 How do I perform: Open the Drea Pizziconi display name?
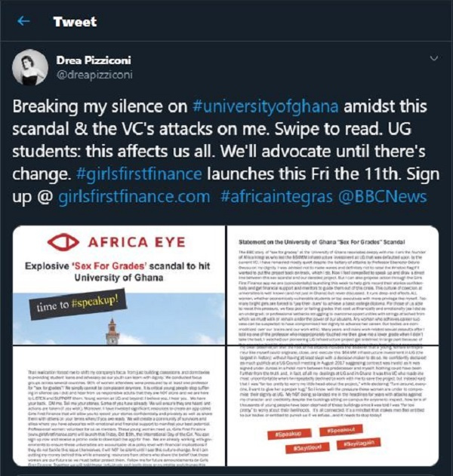tap(94, 60)
